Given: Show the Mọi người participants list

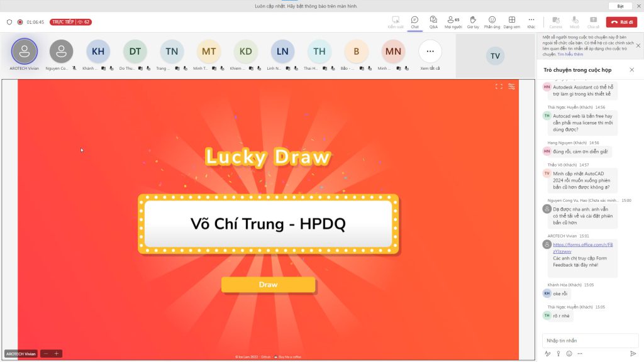Looking at the screenshot, I should pyautogui.click(x=453, y=22).
